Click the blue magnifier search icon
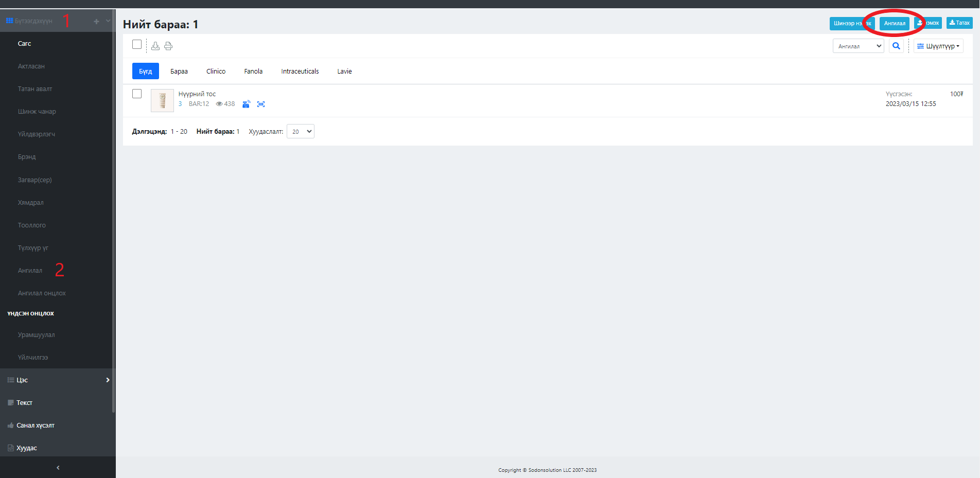The image size is (980, 478). point(896,46)
